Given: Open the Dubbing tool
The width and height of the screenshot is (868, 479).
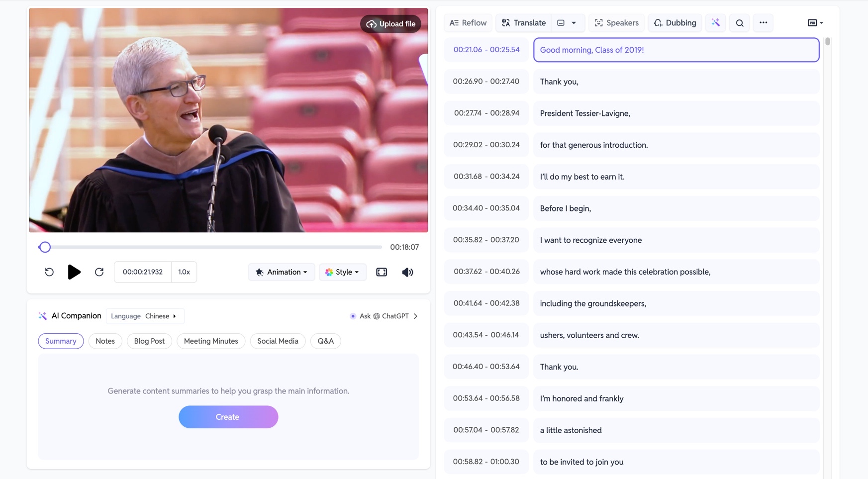Looking at the screenshot, I should 675,23.
